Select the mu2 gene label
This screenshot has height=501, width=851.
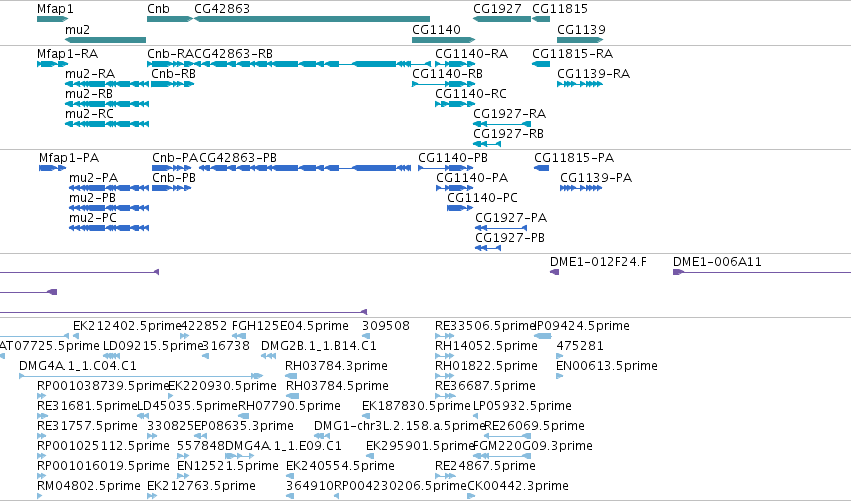coord(78,29)
